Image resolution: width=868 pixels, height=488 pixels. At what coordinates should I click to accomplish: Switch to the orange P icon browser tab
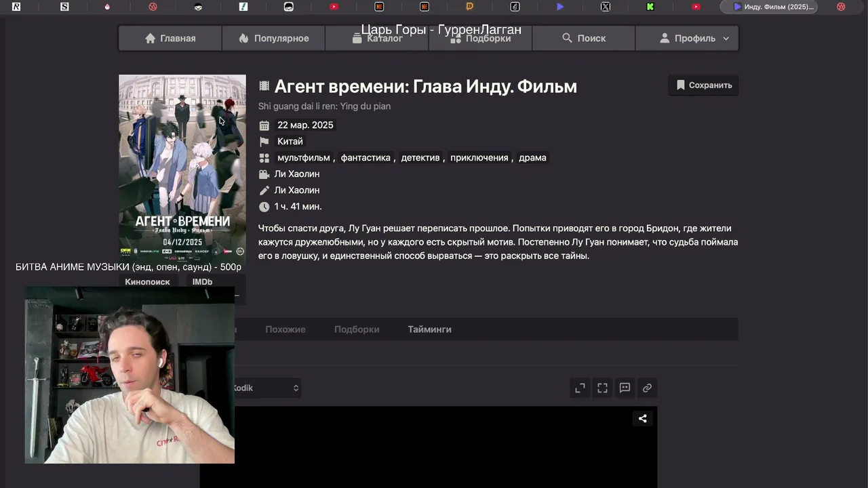pyautogui.click(x=469, y=7)
